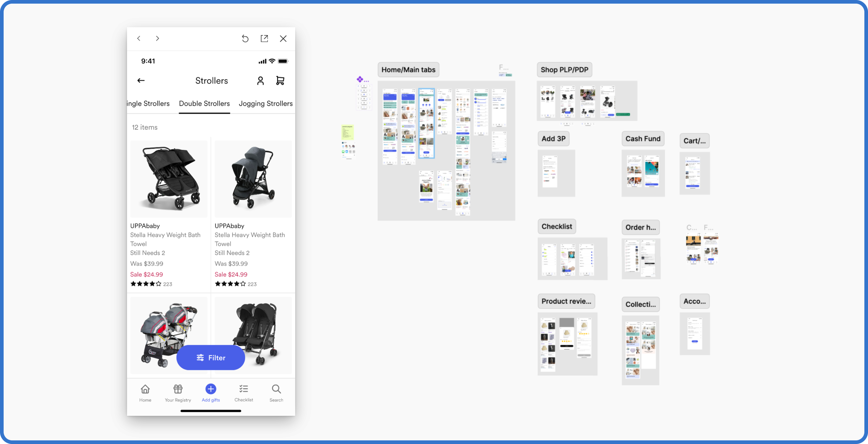Open the shopping cart icon
Image resolution: width=868 pixels, height=444 pixels.
tap(280, 80)
